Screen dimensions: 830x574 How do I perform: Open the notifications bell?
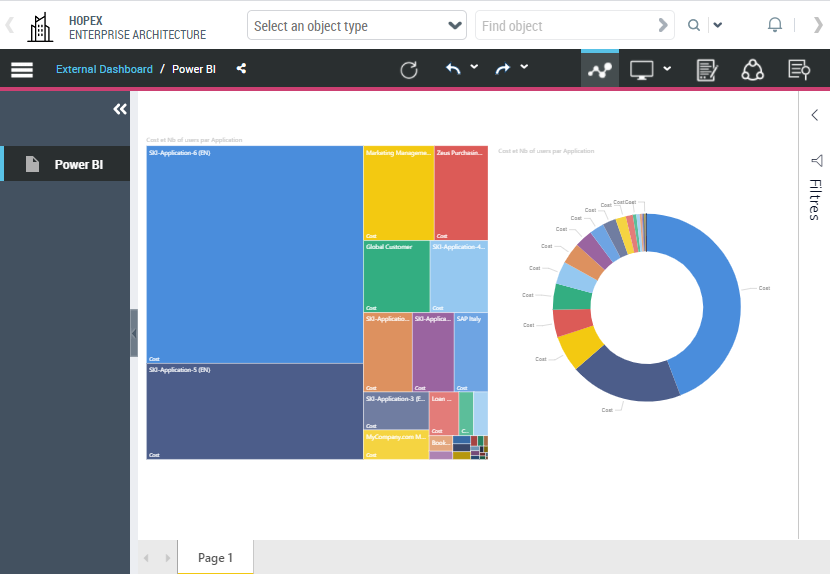[x=775, y=25]
